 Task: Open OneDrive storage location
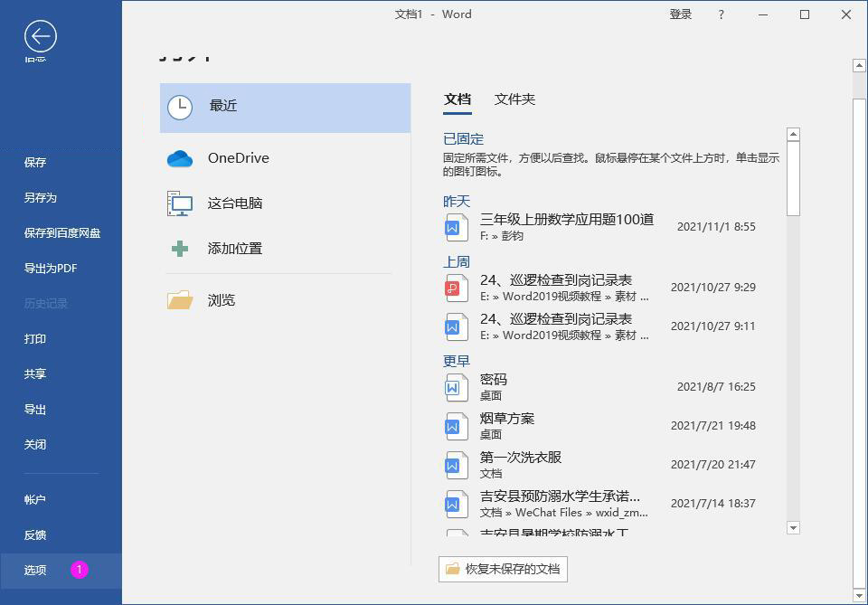240,157
